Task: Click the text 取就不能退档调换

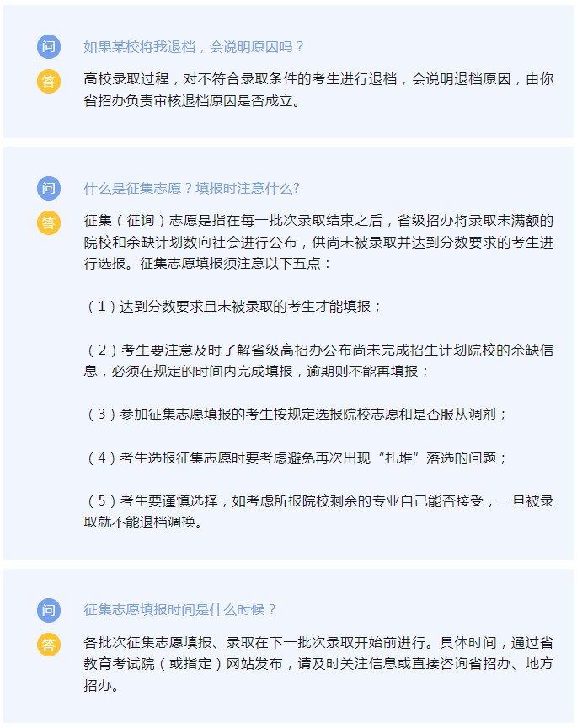Action: point(143,522)
